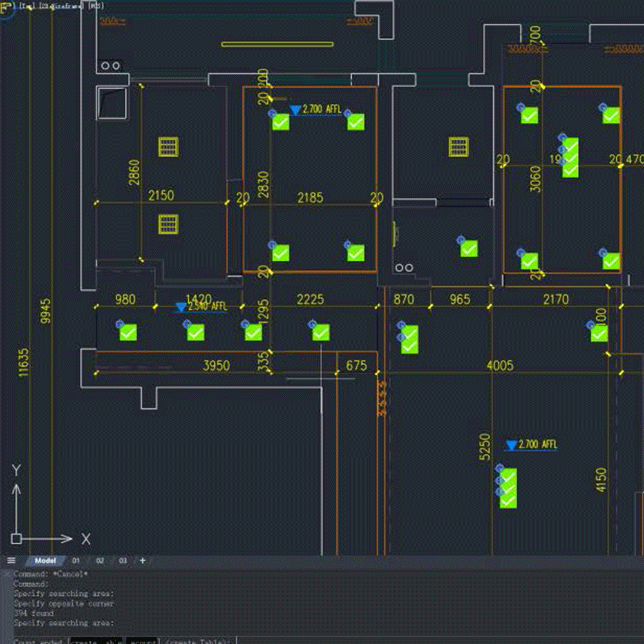Click the double-circle fixture beside the shaft

[x=111, y=66]
